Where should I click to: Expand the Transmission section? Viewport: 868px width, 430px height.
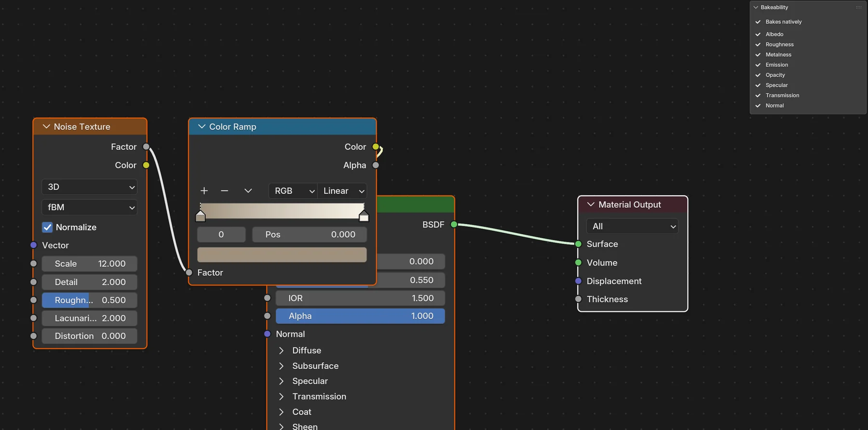[282, 396]
